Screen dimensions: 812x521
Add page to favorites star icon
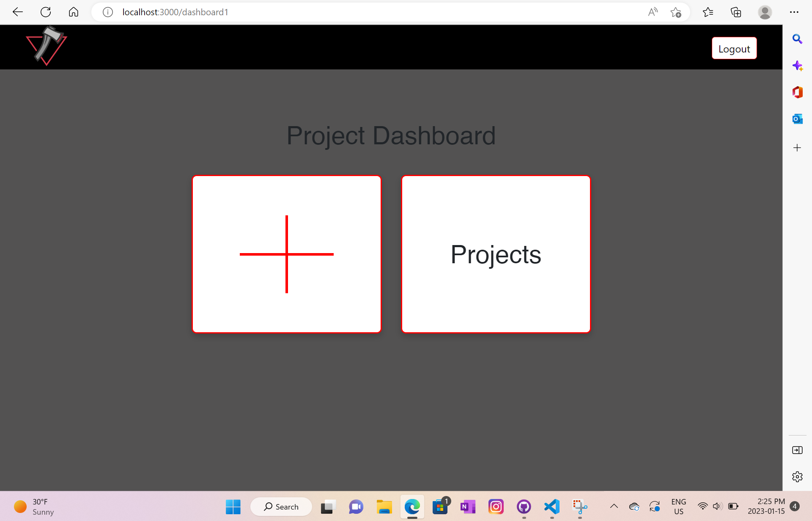pos(676,12)
